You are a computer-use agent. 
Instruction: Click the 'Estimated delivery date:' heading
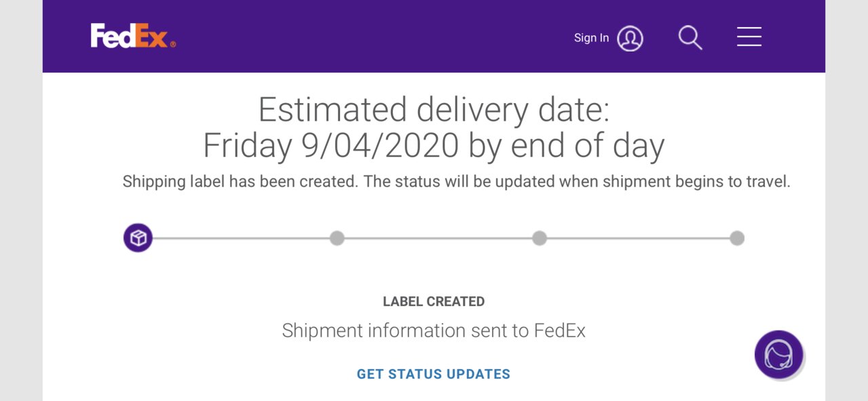434,110
